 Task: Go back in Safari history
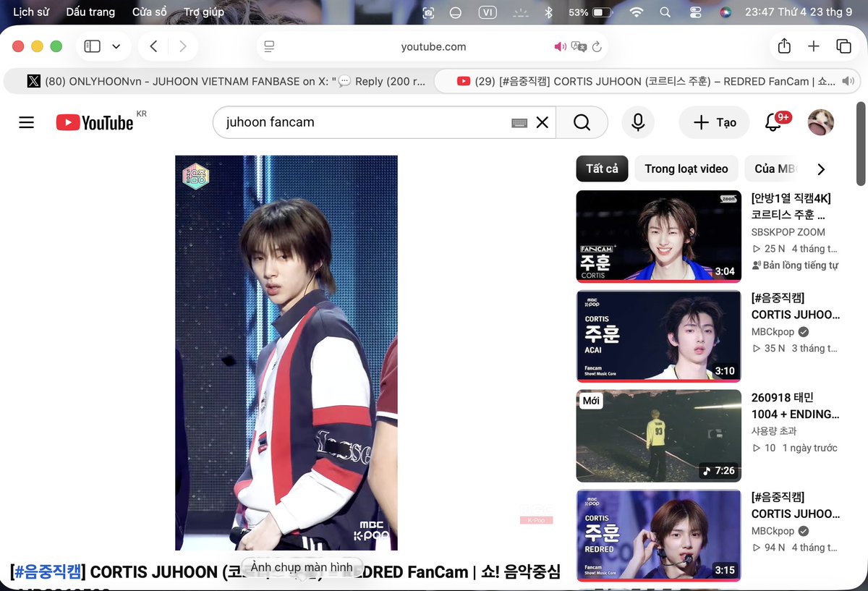[153, 46]
